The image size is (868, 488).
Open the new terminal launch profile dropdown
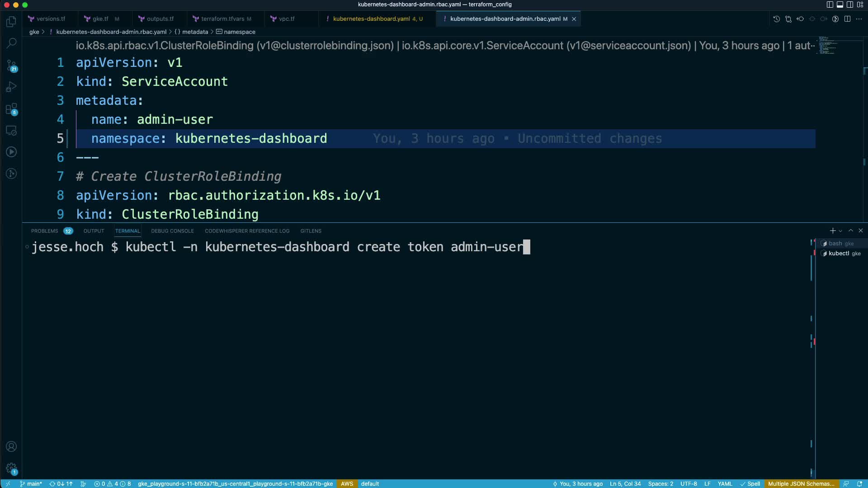pyautogui.click(x=840, y=231)
